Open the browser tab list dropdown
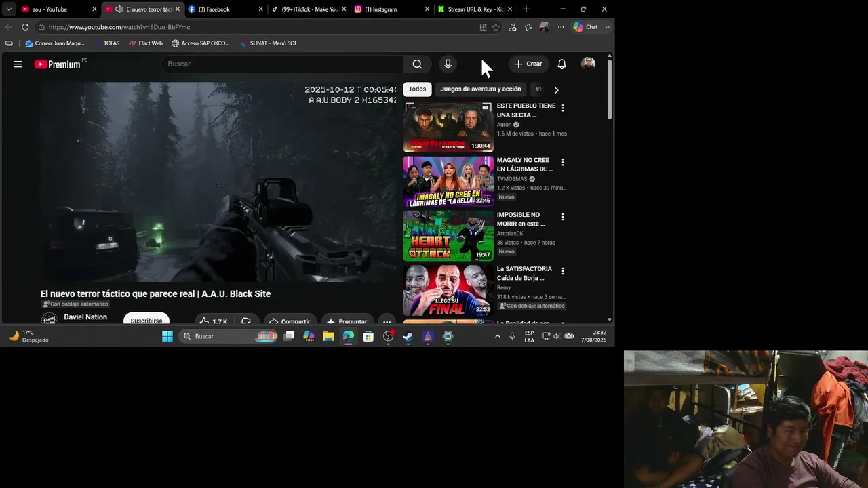 [9, 9]
